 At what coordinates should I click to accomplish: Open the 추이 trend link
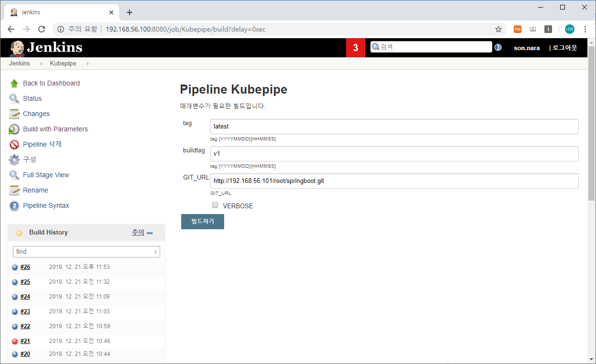click(138, 232)
